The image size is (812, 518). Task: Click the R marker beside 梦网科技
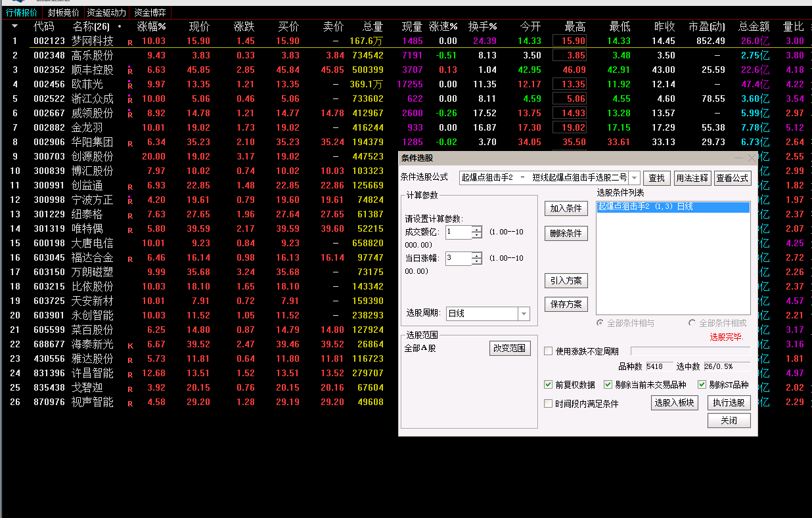130,42
